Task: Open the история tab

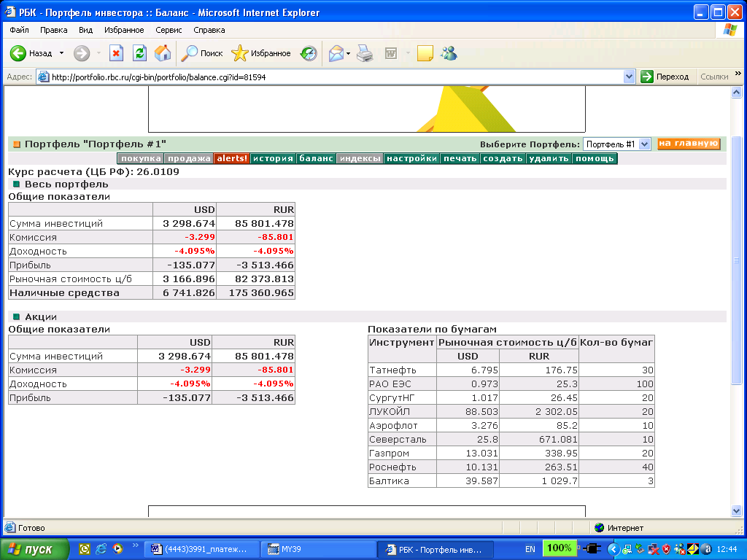Action: (273, 158)
